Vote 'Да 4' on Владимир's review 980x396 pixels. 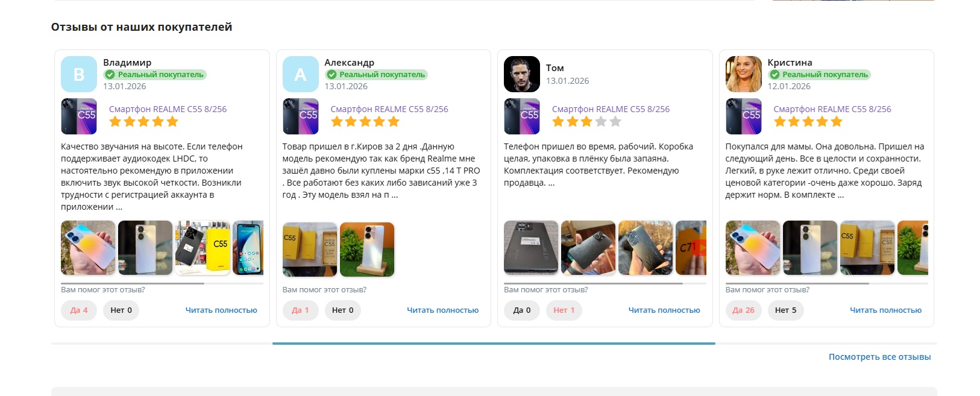pos(79,310)
